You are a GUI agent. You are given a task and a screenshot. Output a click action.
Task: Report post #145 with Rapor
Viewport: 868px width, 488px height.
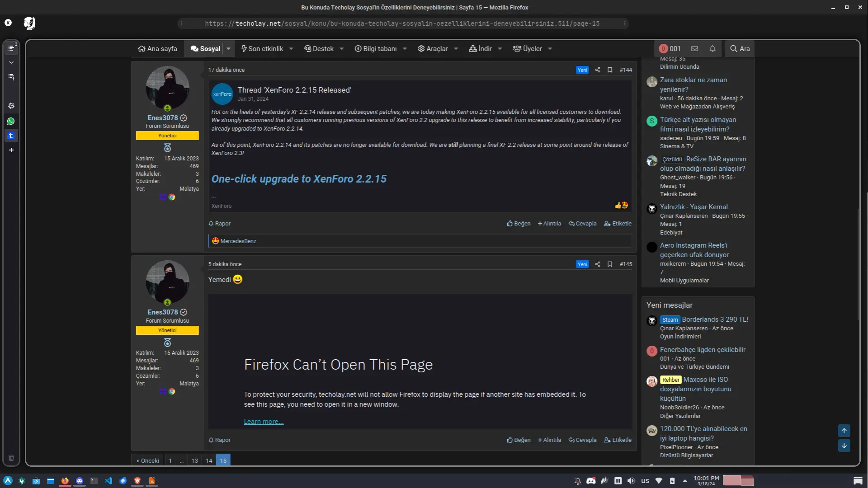pyautogui.click(x=219, y=440)
